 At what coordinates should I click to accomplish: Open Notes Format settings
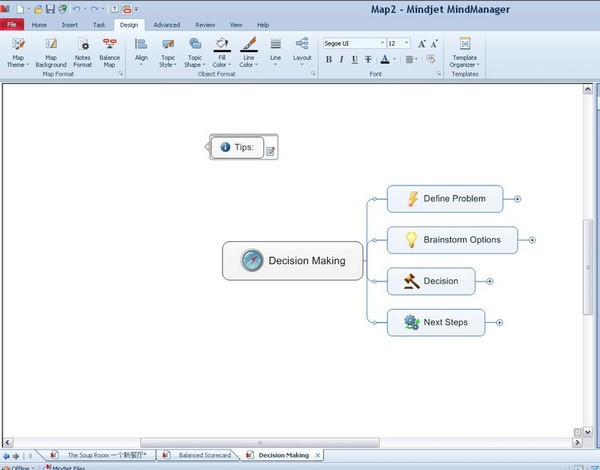[82, 51]
